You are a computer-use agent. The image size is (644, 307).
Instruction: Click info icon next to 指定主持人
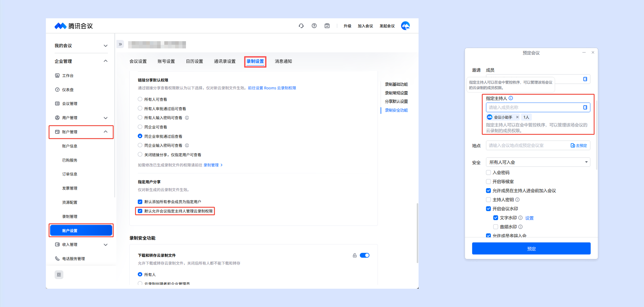[511, 98]
